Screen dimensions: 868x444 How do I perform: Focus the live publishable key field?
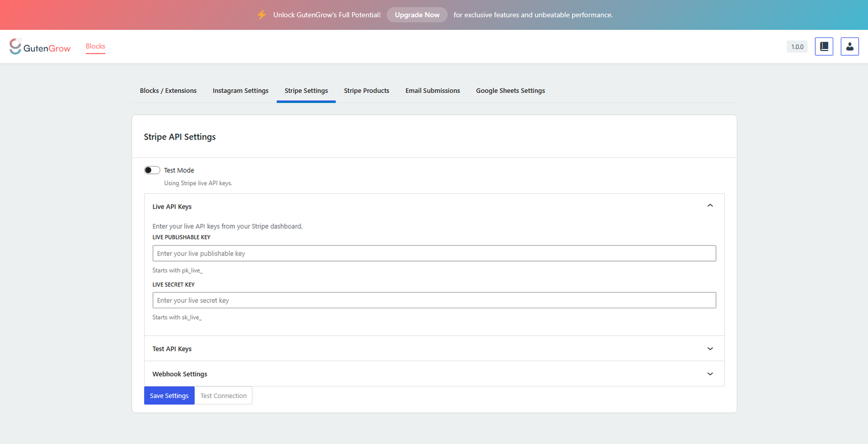coord(434,253)
